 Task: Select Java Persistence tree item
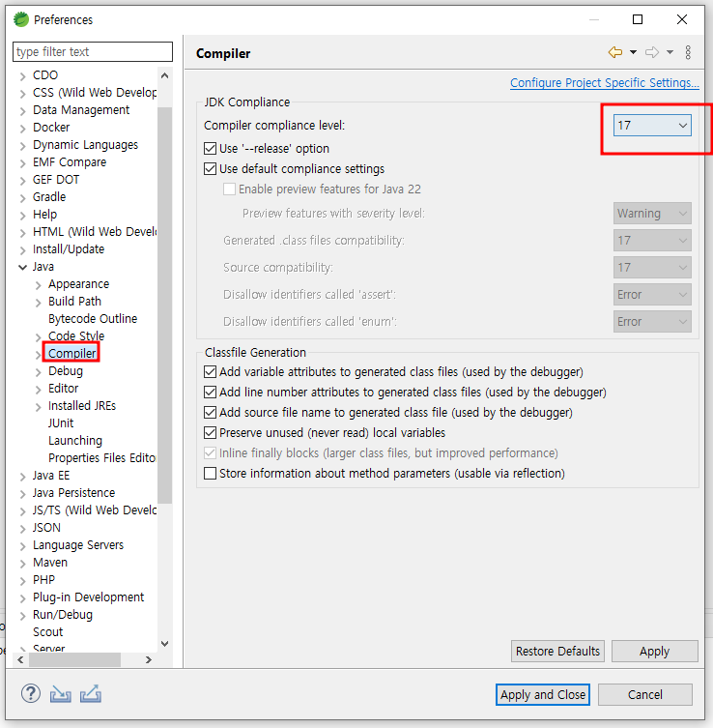73,493
